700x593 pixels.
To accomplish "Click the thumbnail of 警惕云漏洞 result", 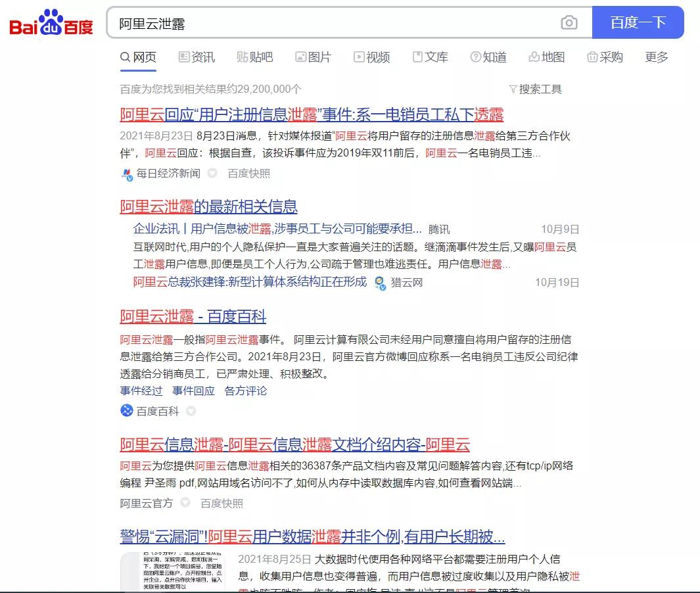I will click(173, 572).
